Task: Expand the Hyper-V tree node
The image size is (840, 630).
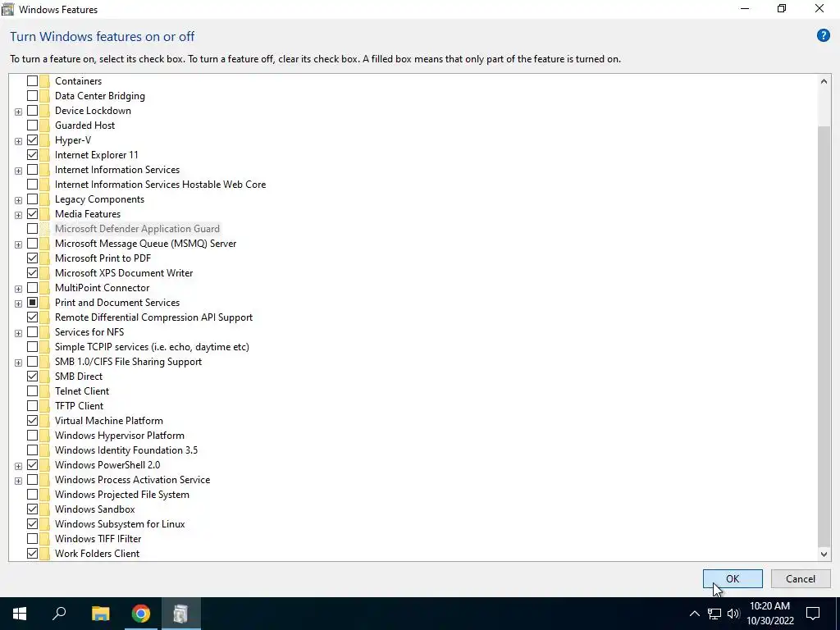Action: pos(18,141)
